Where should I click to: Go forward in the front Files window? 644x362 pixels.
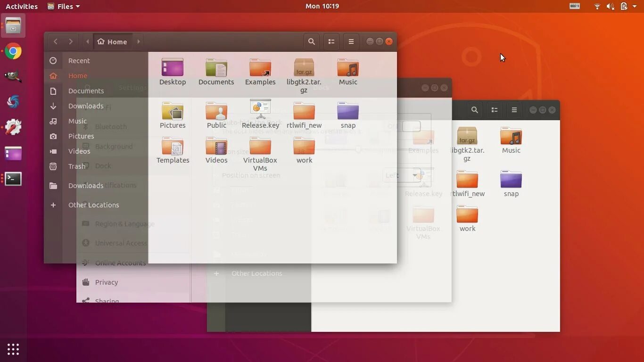tap(71, 41)
